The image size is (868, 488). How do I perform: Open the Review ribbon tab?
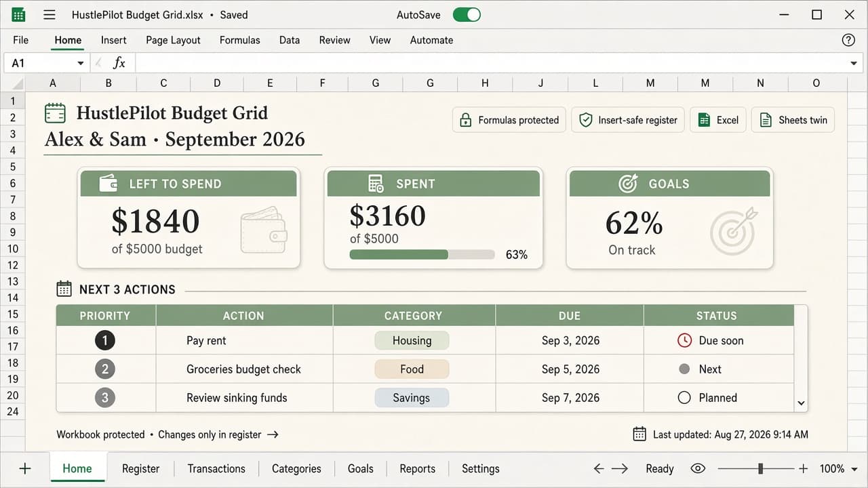pyautogui.click(x=334, y=40)
